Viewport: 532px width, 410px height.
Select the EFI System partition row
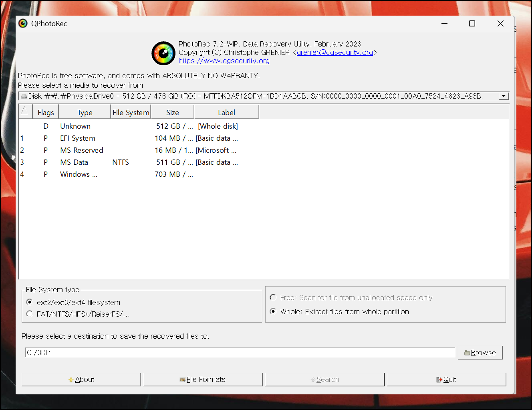(x=139, y=138)
